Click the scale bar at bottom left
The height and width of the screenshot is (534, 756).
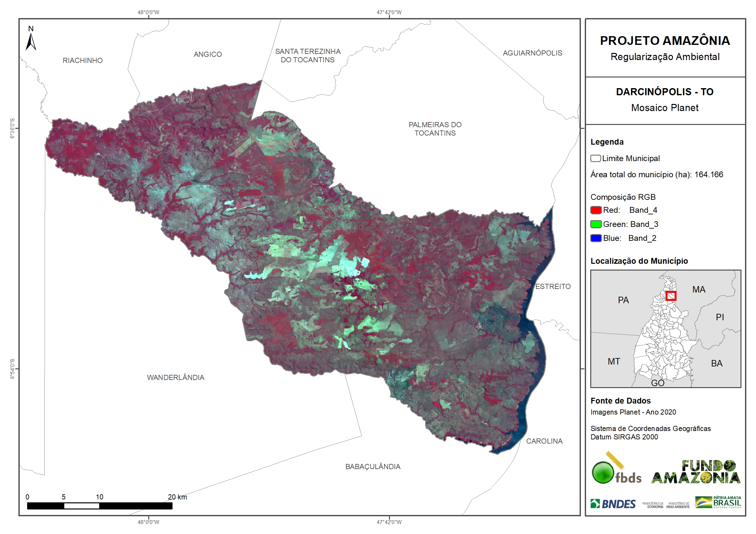[100, 506]
